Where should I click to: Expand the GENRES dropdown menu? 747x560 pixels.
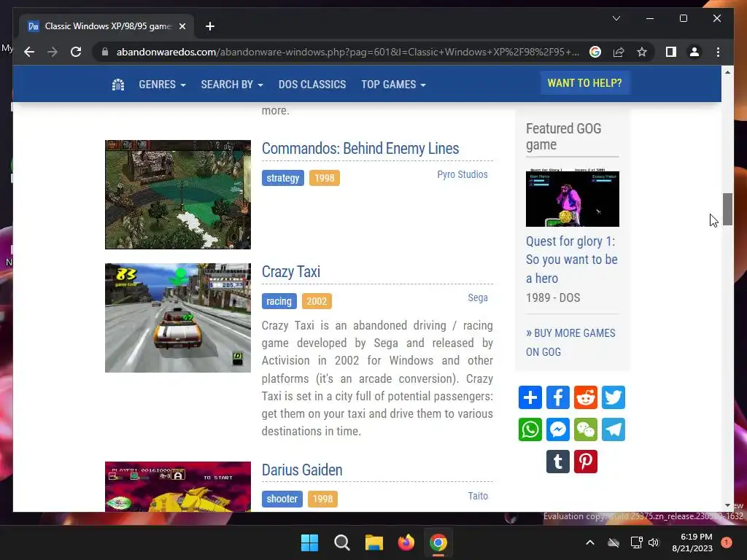click(x=162, y=85)
